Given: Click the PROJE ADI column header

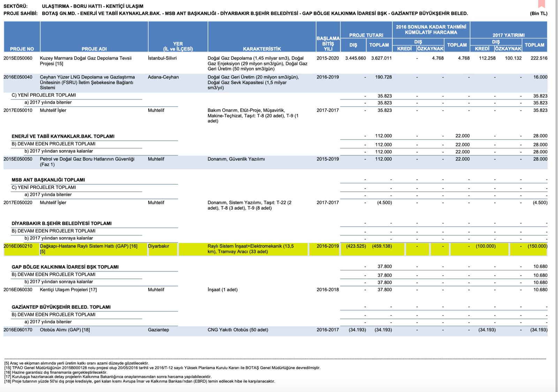Looking at the screenshot, I should (x=94, y=49).
